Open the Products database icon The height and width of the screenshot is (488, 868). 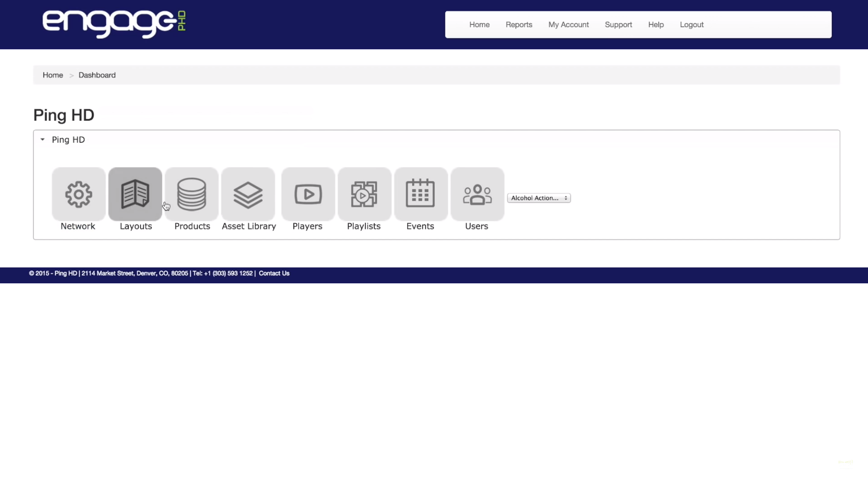click(192, 194)
